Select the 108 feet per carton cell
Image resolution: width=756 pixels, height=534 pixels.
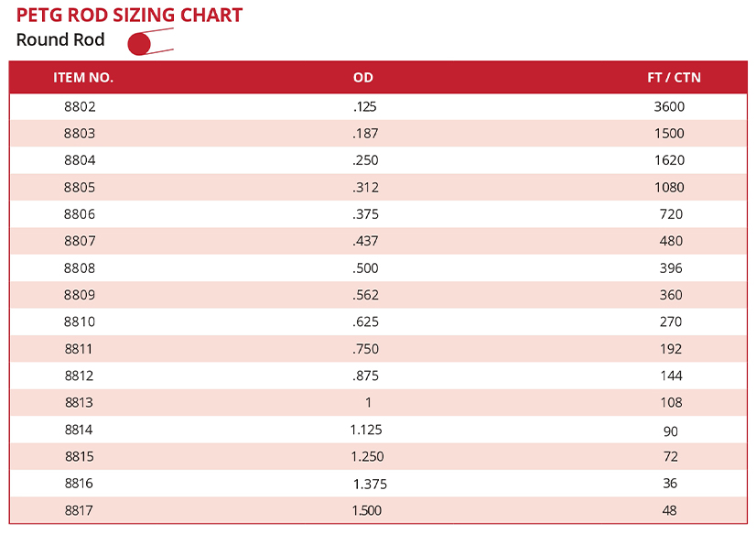[671, 403]
